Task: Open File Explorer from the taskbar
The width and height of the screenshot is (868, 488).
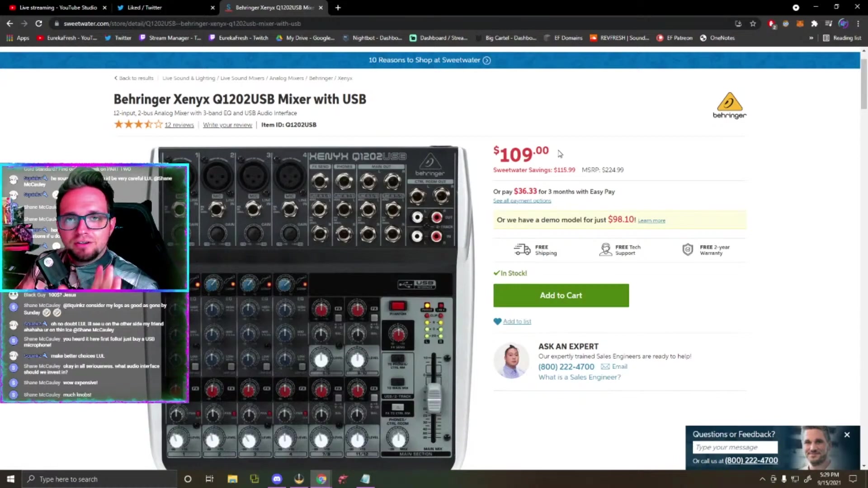Action: coord(232,479)
